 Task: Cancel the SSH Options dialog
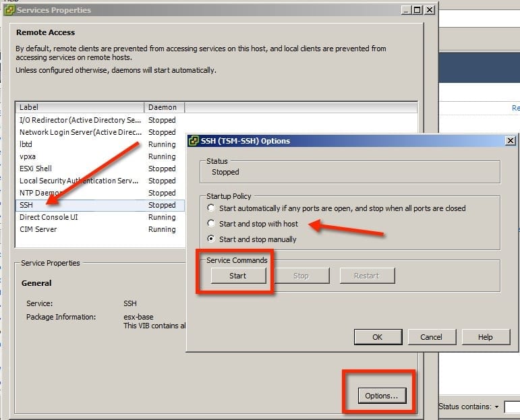click(432, 337)
